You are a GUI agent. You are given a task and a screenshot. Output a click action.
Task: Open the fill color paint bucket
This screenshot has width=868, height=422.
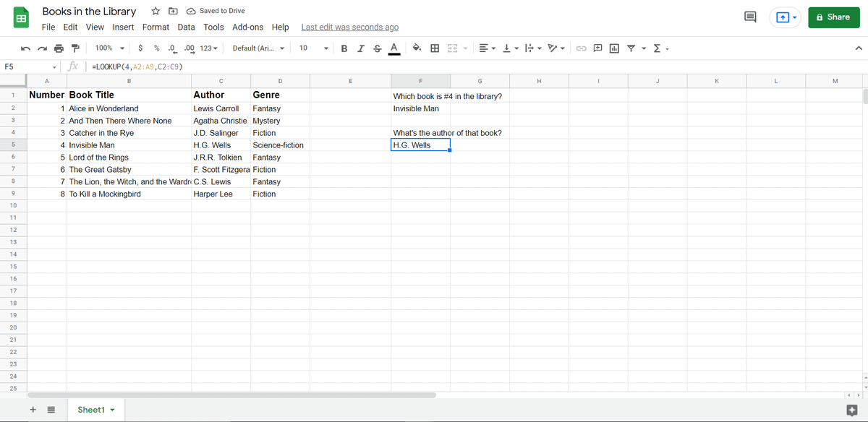click(x=417, y=48)
